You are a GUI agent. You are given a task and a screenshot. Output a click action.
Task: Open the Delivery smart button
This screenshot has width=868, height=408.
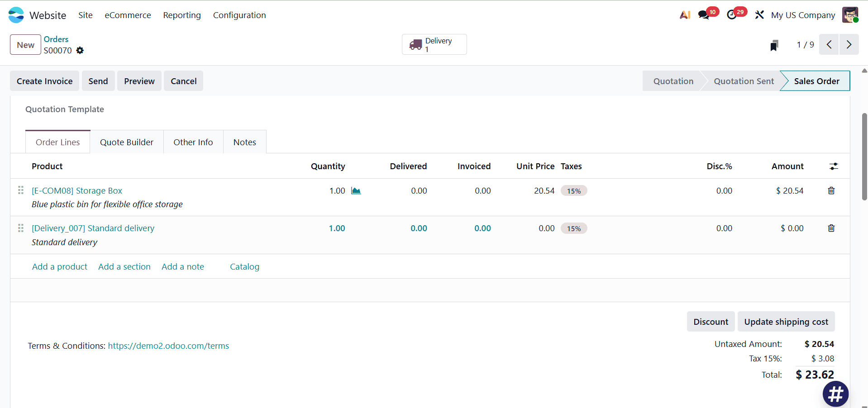click(x=434, y=44)
